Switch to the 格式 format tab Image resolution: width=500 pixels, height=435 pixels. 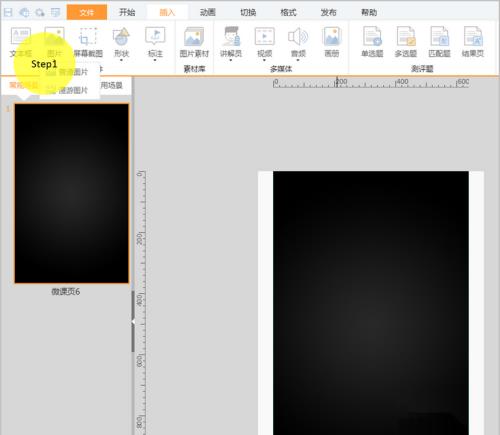pyautogui.click(x=288, y=12)
